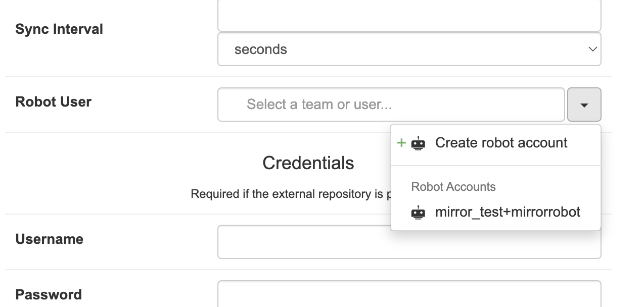This screenshot has width=644, height=307.
Task: Click the chevron arrow on the seconds selector
Action: pyautogui.click(x=592, y=49)
